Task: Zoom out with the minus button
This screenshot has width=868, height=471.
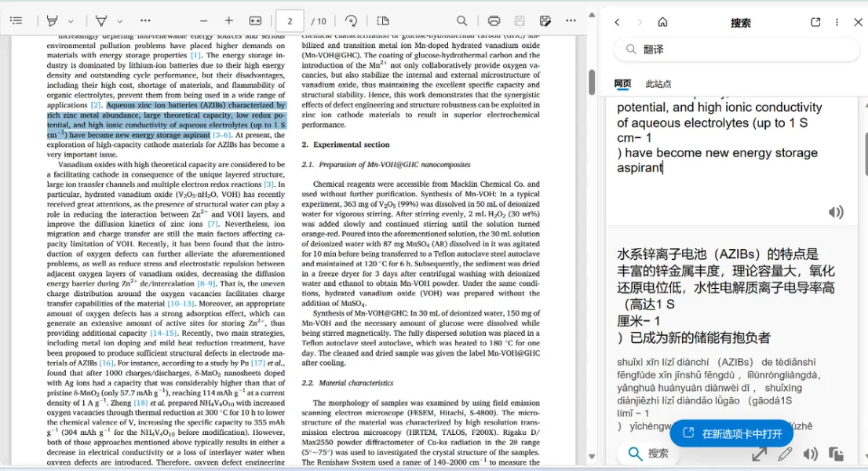Action: tap(204, 21)
